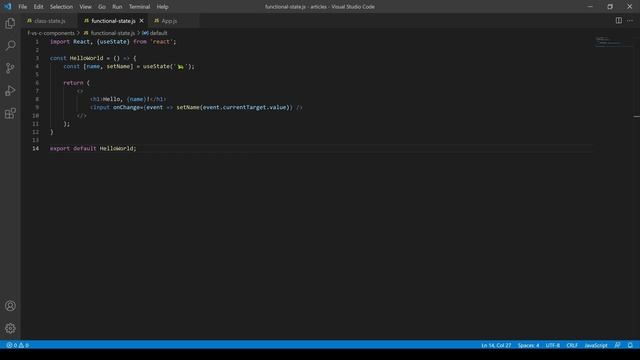Click Ln 14, Col 27 in status bar
640x360 pixels.
(496, 345)
